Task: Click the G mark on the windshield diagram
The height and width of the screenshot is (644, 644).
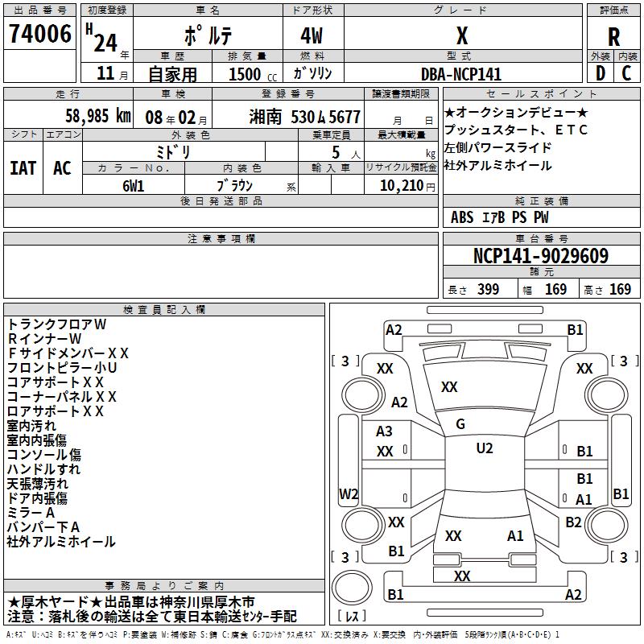Action: (460, 424)
